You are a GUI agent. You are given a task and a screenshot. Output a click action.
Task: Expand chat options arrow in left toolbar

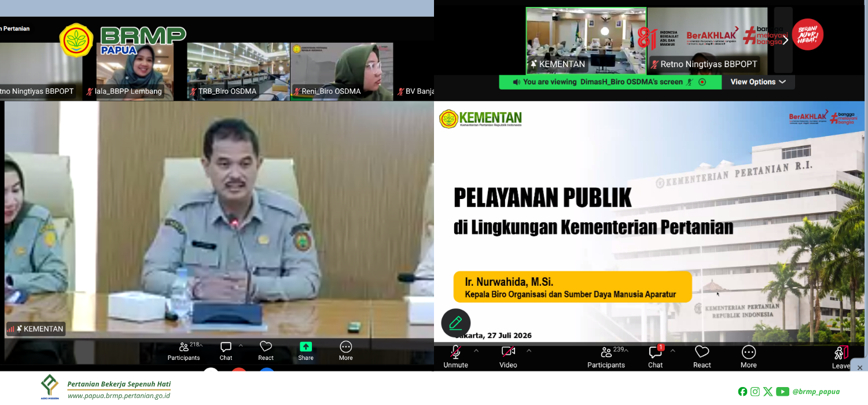241,345
